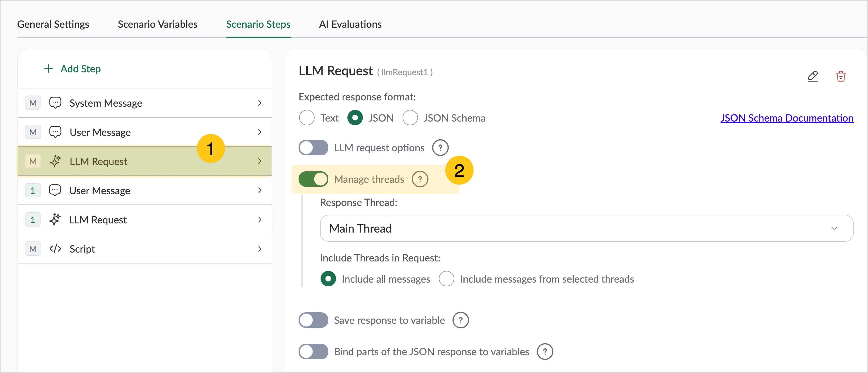
Task: Click the 1 badge on lower LLM Request row
Action: click(x=33, y=220)
